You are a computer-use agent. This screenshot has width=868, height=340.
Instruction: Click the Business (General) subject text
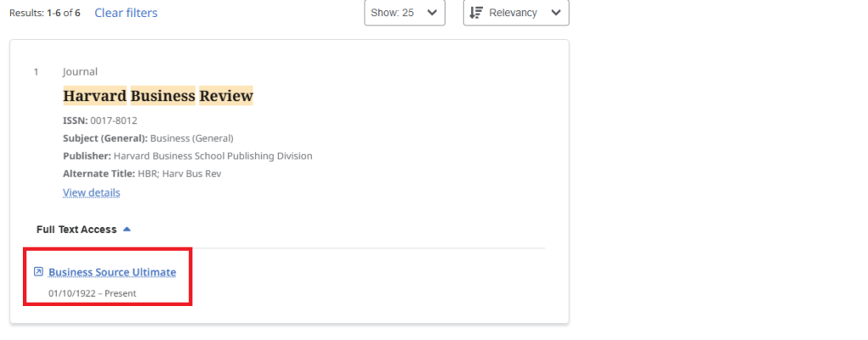click(x=192, y=138)
